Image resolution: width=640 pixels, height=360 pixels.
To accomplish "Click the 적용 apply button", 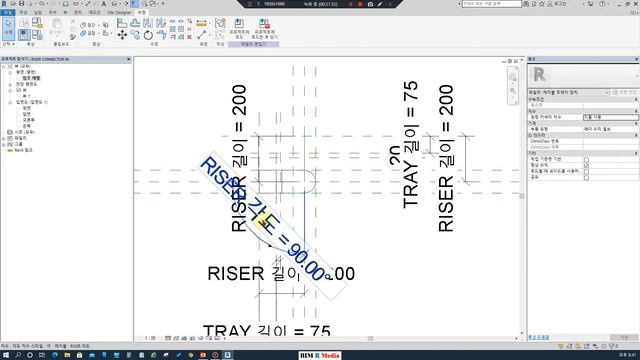I will [x=624, y=338].
